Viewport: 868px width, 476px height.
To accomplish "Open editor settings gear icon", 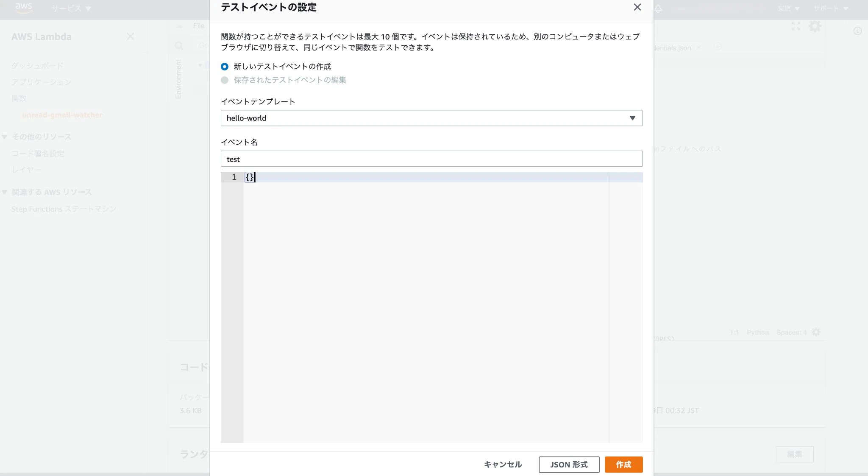I will (815, 26).
